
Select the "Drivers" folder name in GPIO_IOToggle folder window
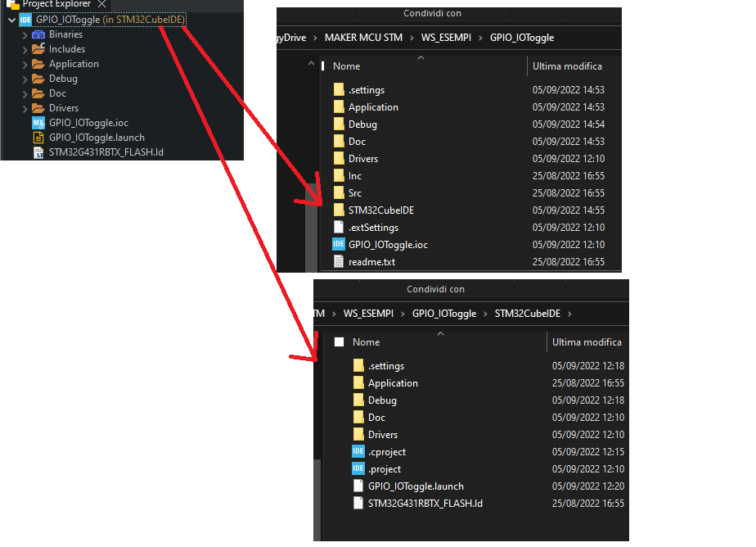click(363, 159)
